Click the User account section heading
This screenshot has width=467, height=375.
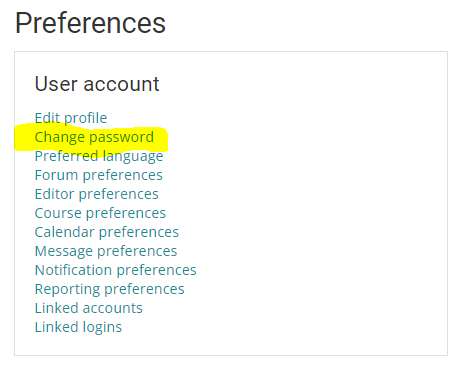(97, 84)
